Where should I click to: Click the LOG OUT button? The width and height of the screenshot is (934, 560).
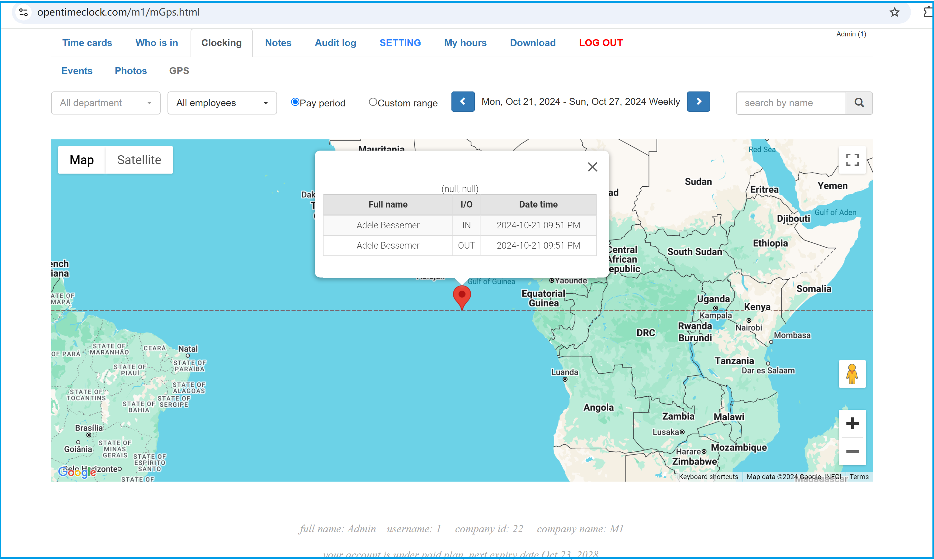point(601,42)
